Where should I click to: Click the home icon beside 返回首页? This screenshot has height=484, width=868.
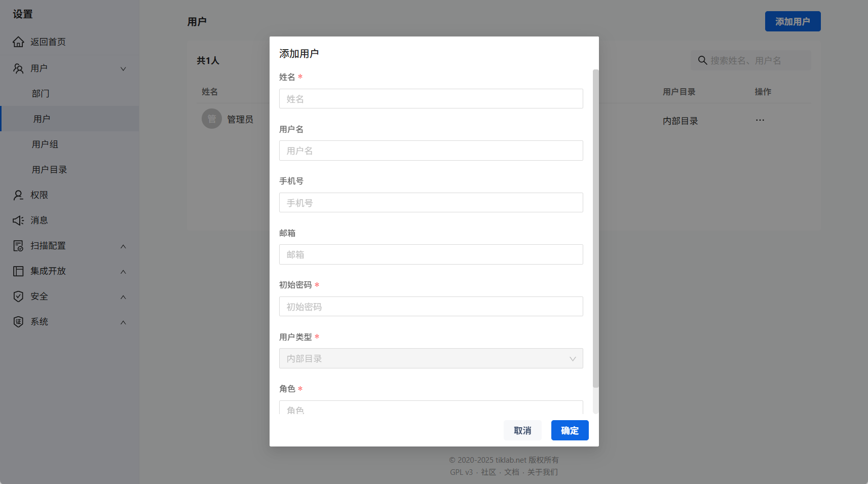[18, 42]
